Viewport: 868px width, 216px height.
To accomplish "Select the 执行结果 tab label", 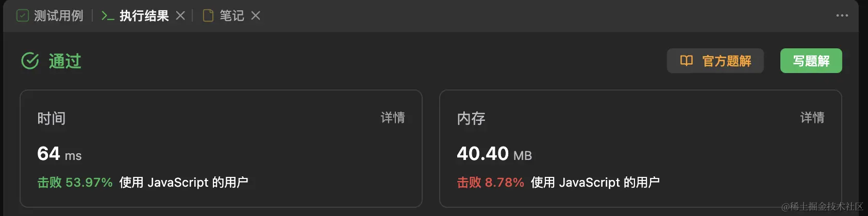I will [x=144, y=16].
